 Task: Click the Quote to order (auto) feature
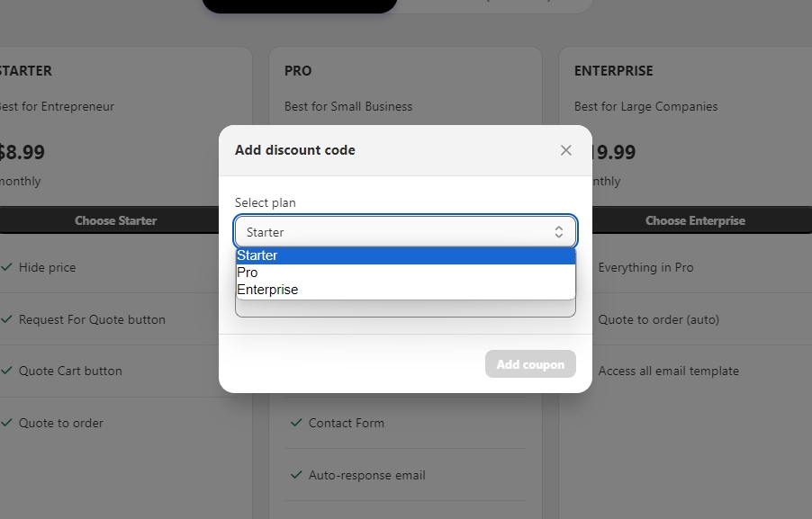point(658,319)
